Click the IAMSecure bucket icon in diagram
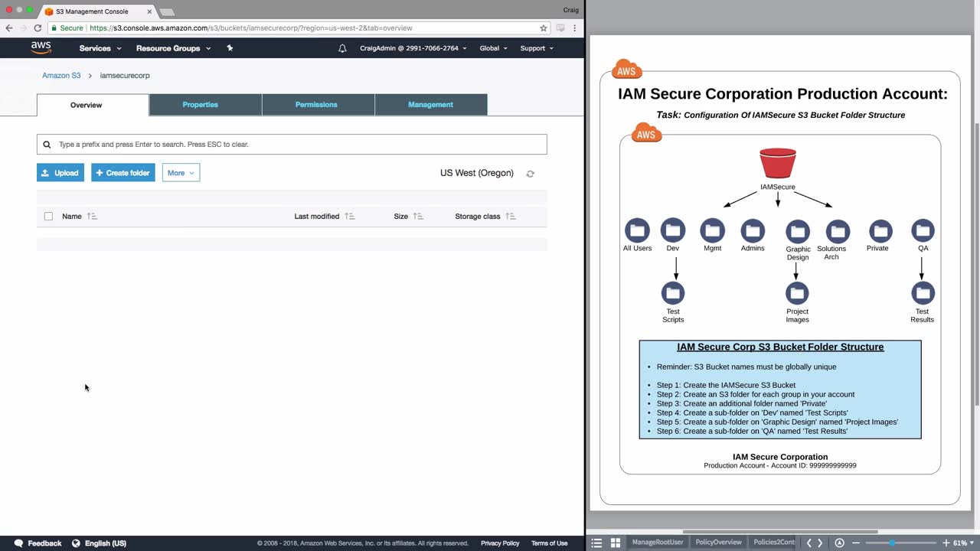Viewport: 980px width, 551px height. click(x=778, y=163)
